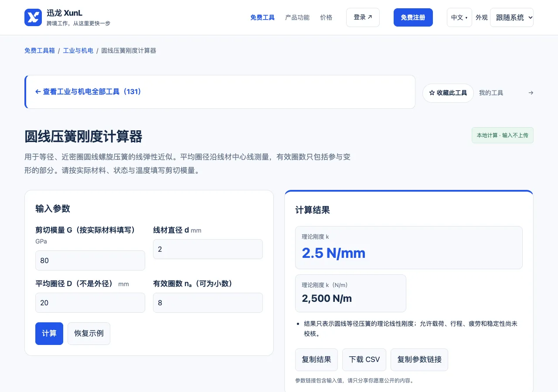Click the 参数链接包含输入值 notice text

[354, 381]
